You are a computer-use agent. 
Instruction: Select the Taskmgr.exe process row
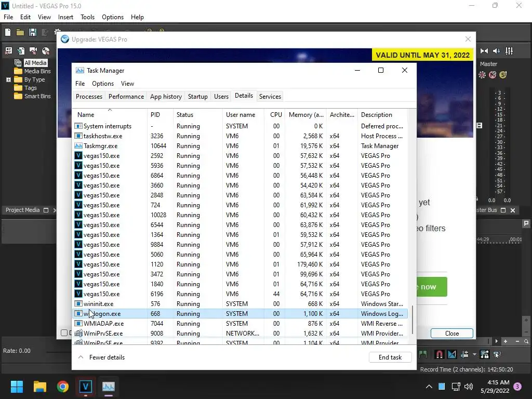click(x=240, y=146)
